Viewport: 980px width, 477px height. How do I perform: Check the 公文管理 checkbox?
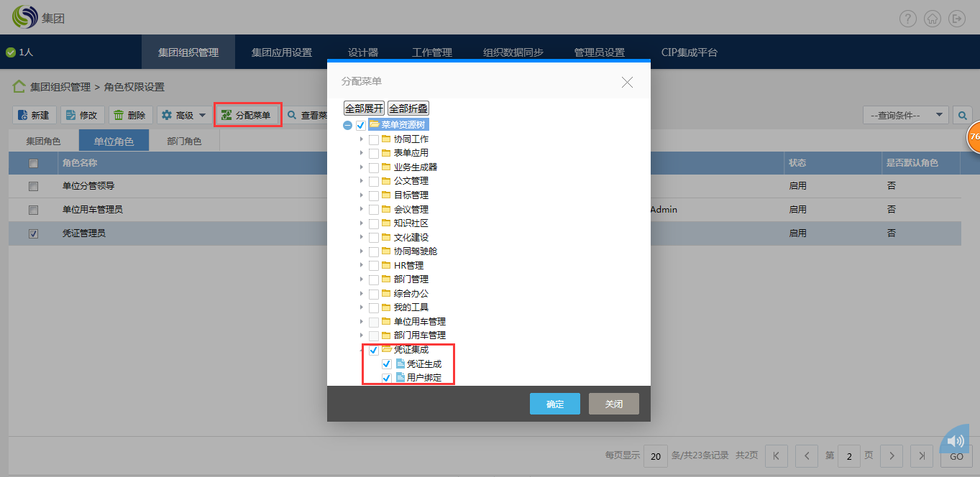pyautogui.click(x=374, y=181)
